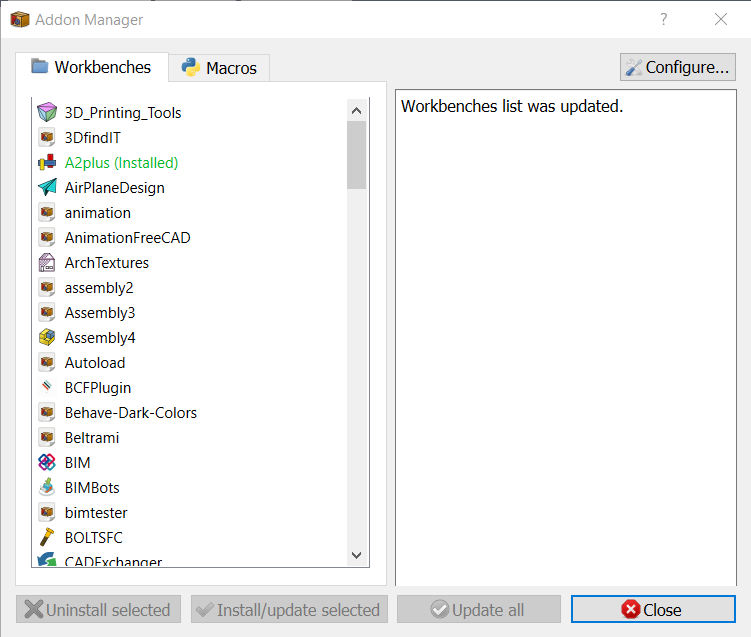Select the 3DfindIT entry

(x=92, y=138)
